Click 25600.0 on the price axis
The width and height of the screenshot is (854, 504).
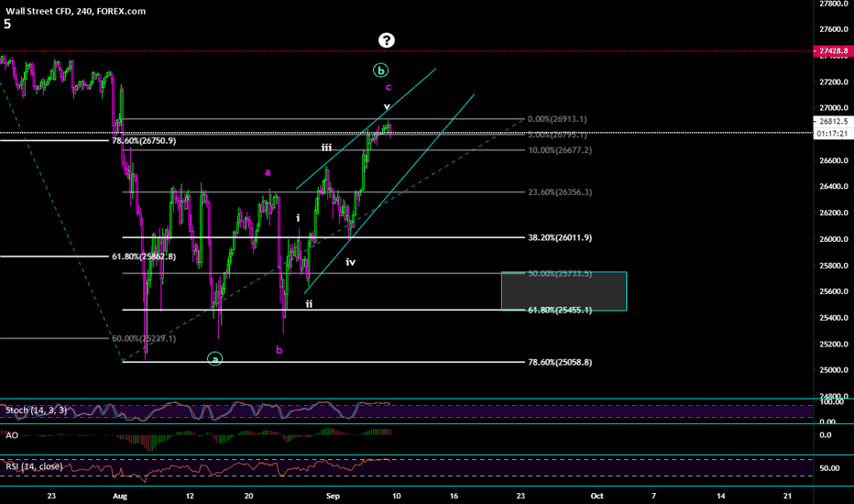coord(834,291)
